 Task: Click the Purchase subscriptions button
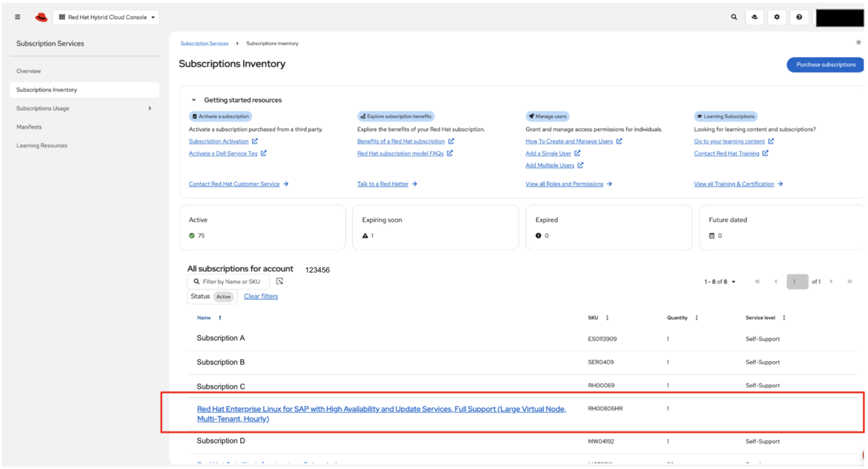click(x=825, y=64)
